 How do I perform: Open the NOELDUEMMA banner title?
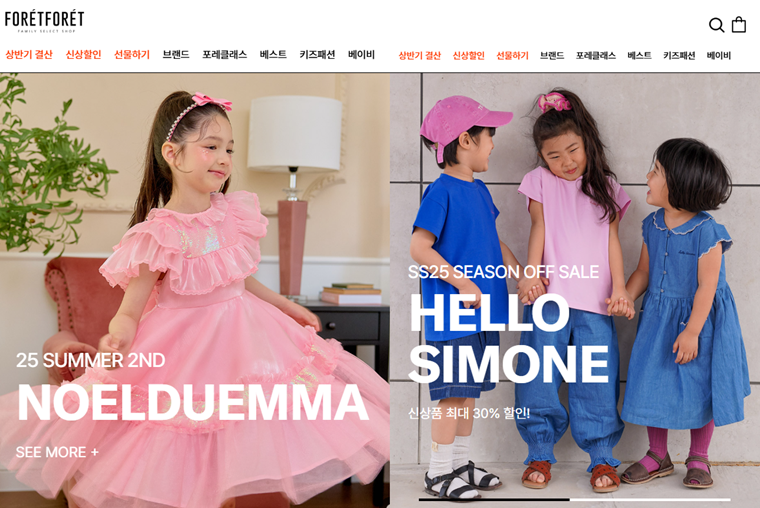point(193,402)
